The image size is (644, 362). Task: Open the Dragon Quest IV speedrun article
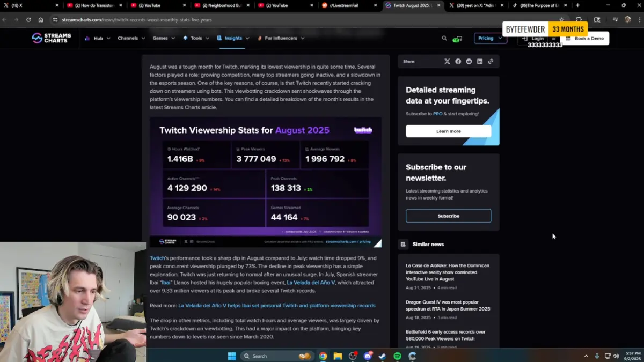[448, 306]
